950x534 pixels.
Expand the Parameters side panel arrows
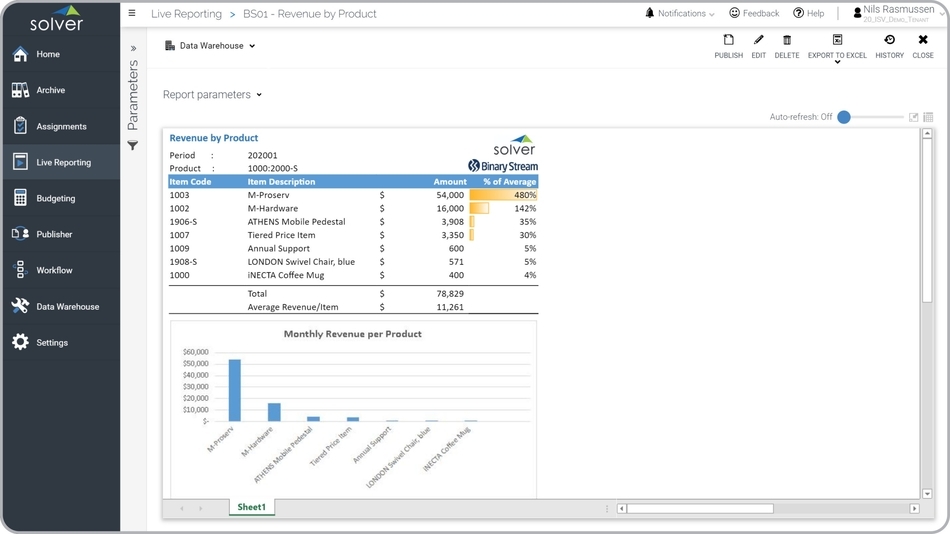(133, 48)
